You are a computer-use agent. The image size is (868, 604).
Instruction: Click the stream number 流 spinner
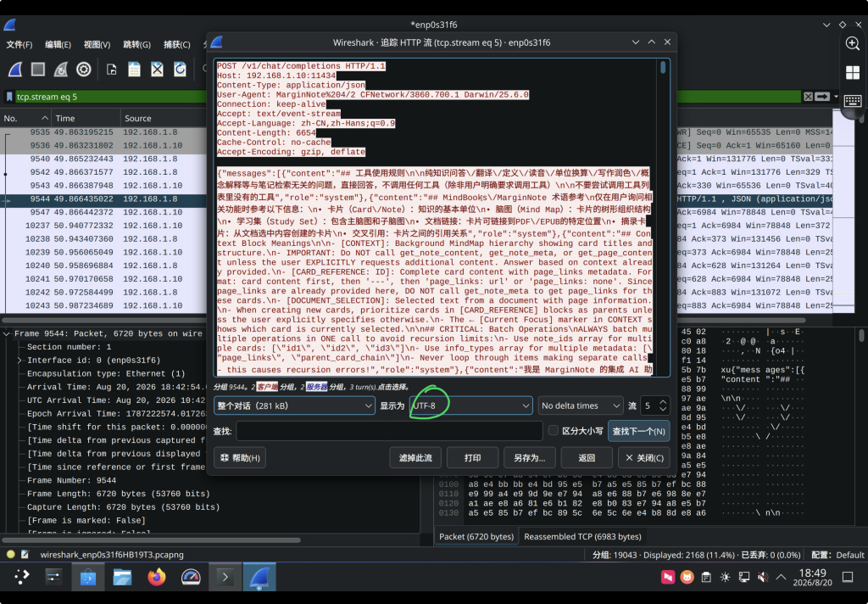[x=655, y=405]
